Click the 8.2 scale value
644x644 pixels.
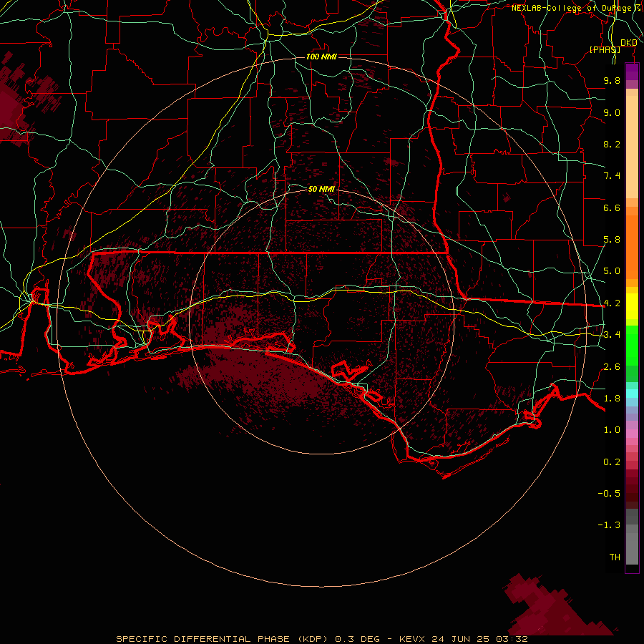pyautogui.click(x=612, y=144)
